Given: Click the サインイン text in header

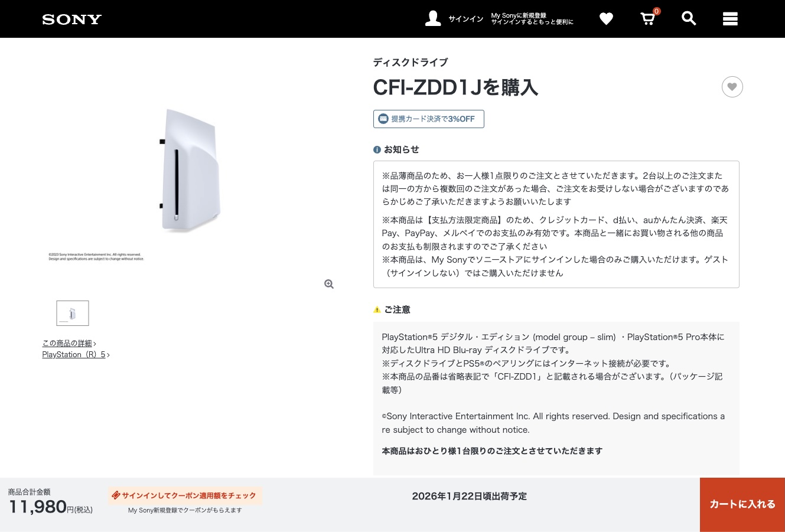Looking at the screenshot, I should coord(466,19).
